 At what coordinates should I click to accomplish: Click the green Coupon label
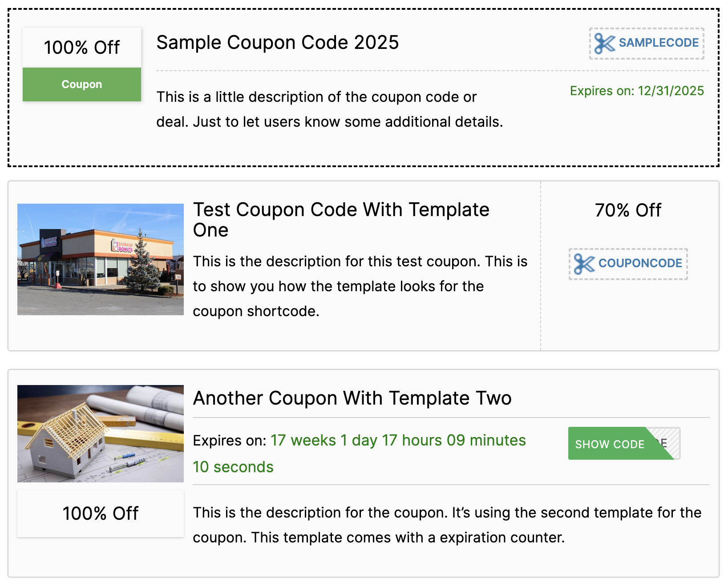pyautogui.click(x=82, y=84)
